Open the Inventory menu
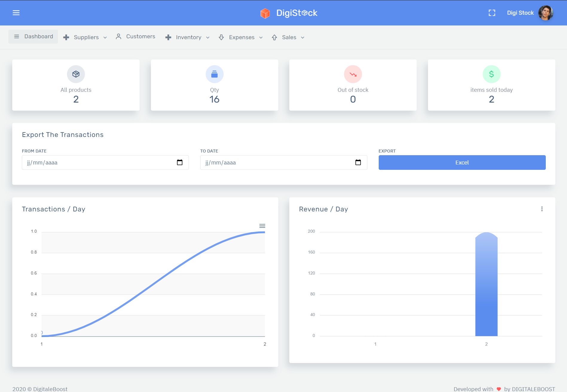The width and height of the screenshot is (567, 392). 187,37
